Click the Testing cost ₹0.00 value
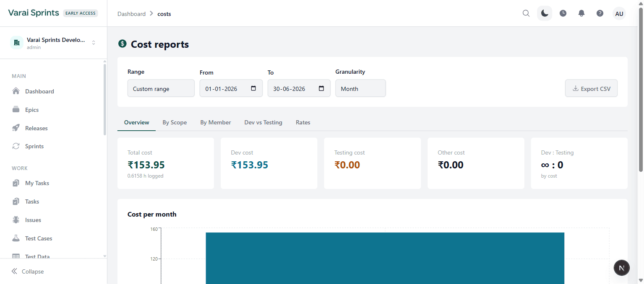Screen dimensions: 644x284 347,165
